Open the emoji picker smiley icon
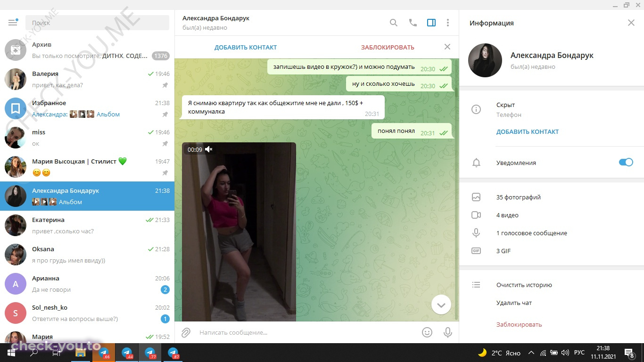 pos(427,332)
